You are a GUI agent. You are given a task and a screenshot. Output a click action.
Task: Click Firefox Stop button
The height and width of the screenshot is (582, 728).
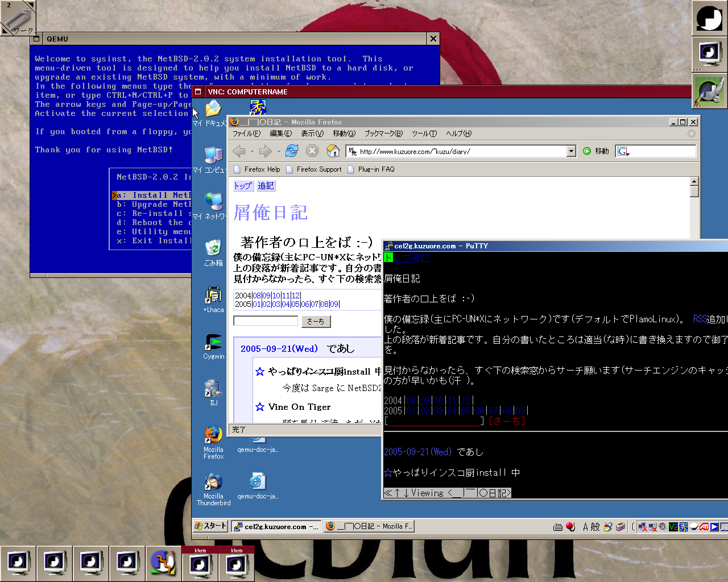click(312, 151)
